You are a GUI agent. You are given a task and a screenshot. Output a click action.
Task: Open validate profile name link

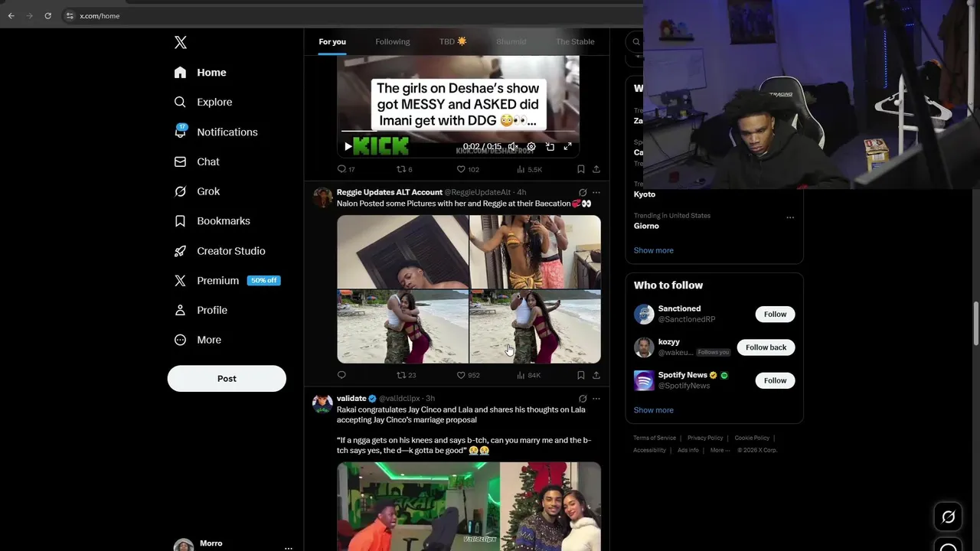click(351, 399)
